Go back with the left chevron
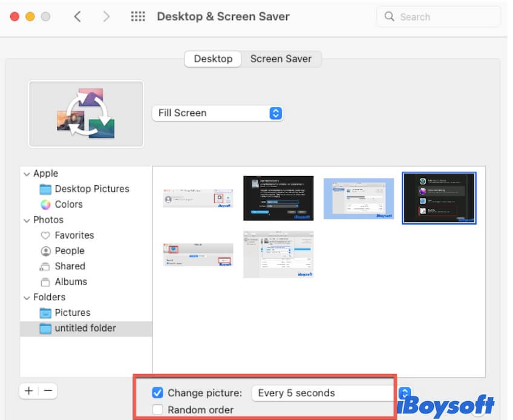The image size is (513, 420). tap(77, 16)
